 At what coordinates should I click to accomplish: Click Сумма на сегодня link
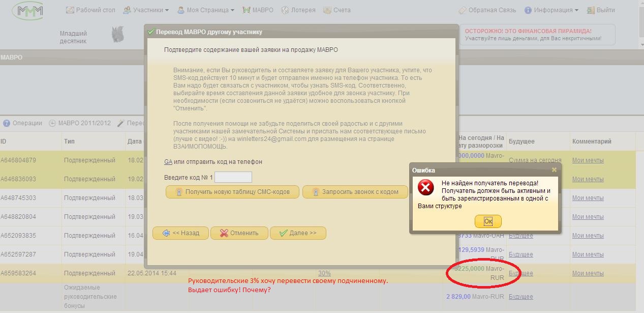coord(535,160)
